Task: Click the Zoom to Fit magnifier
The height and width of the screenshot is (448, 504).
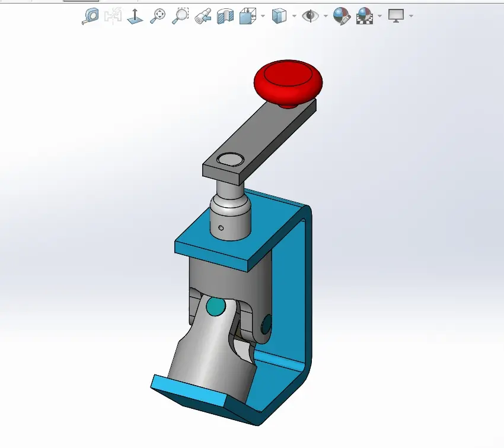Action: (x=158, y=16)
